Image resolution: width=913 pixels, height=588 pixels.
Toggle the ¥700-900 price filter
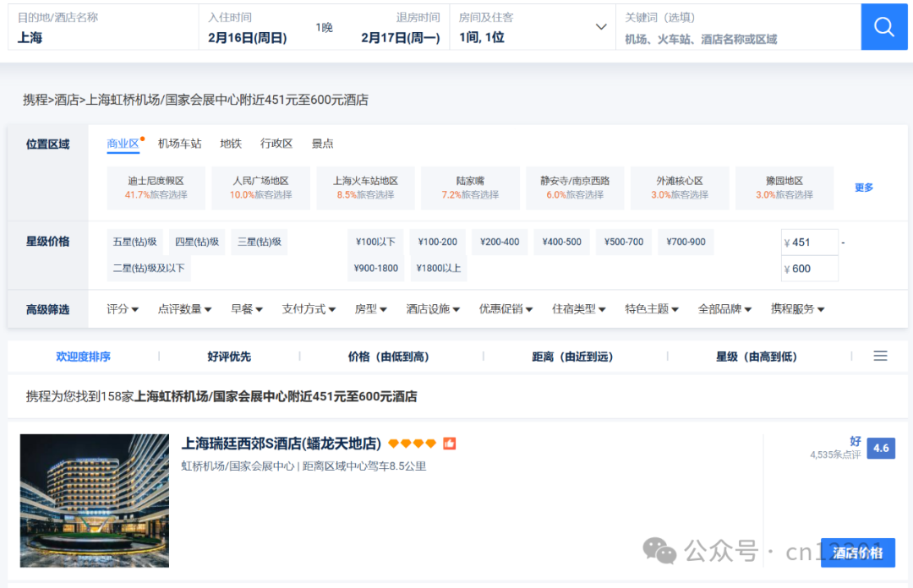686,242
